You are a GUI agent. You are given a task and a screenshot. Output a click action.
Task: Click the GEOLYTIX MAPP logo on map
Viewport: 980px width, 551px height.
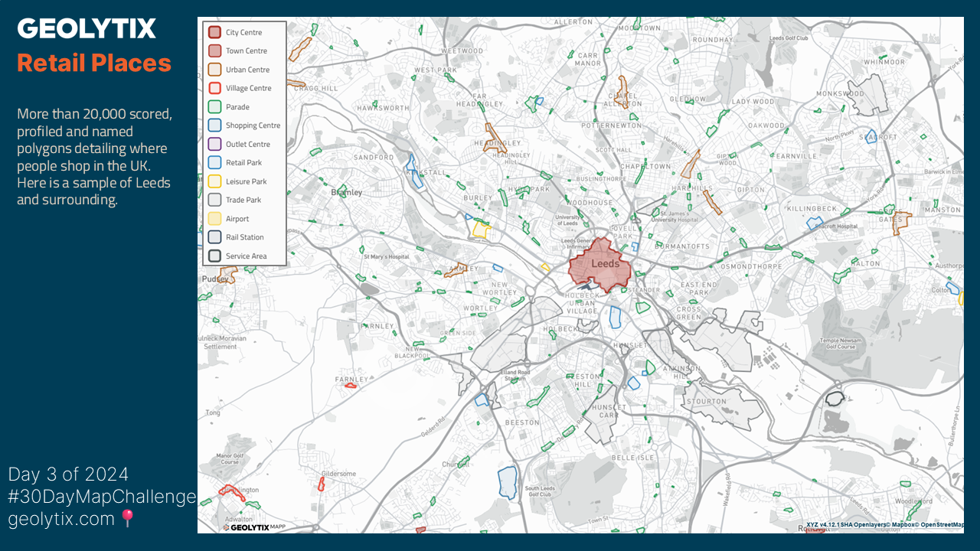253,527
